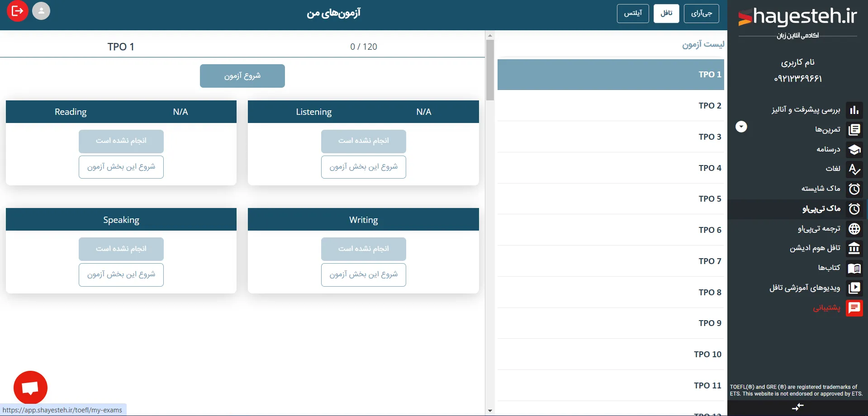868x416 pixels.
Task: Click the scrollbar up arrow
Action: click(490, 35)
